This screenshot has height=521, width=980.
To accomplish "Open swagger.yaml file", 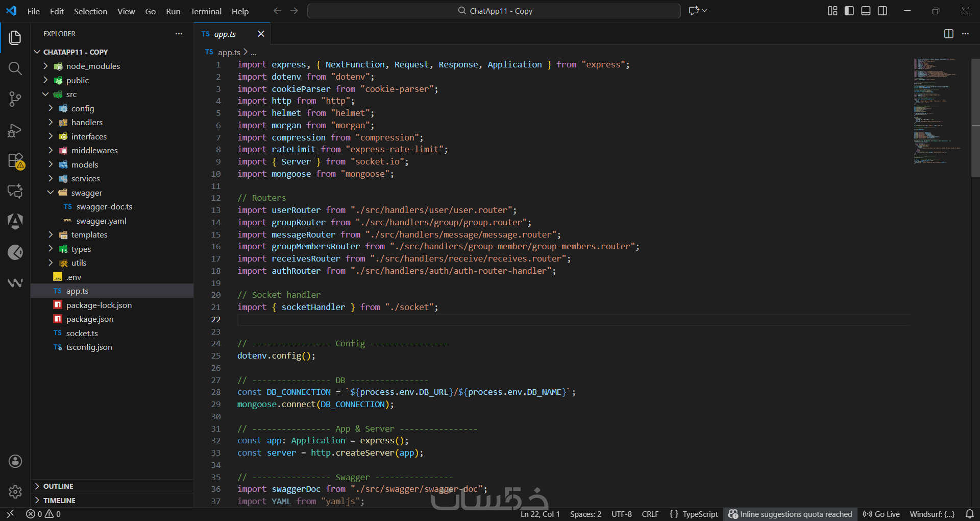I will coord(101,221).
